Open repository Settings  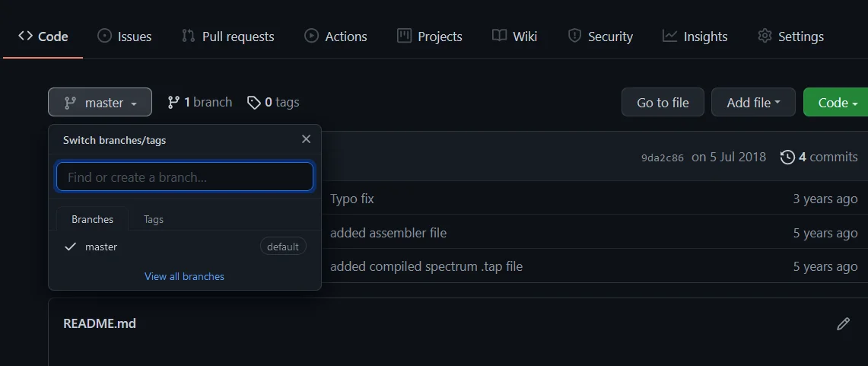[791, 37]
